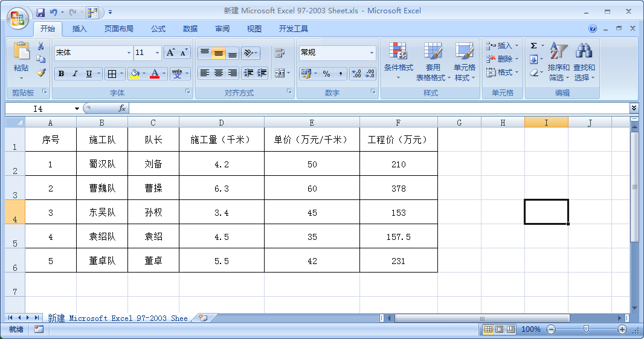Viewport: 644px width, 339px height.
Task: Open font name 宋体 dropdown
Action: [x=129, y=53]
